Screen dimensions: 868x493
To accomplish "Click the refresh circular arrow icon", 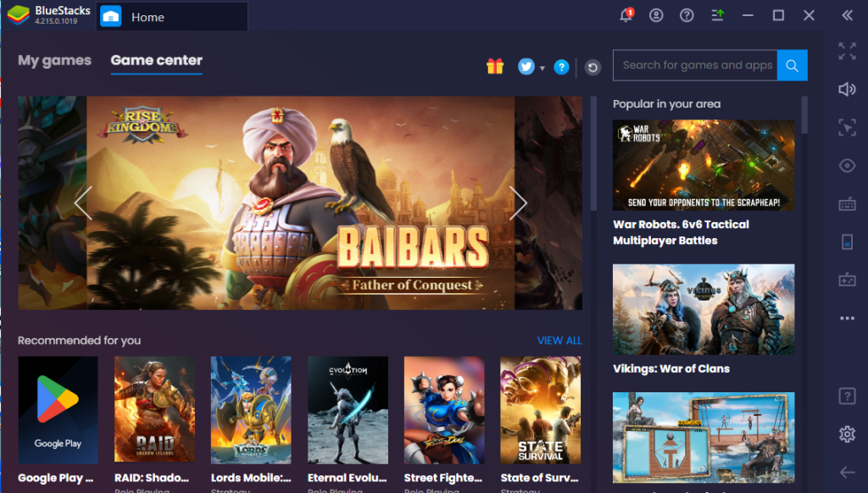I will pyautogui.click(x=593, y=68).
